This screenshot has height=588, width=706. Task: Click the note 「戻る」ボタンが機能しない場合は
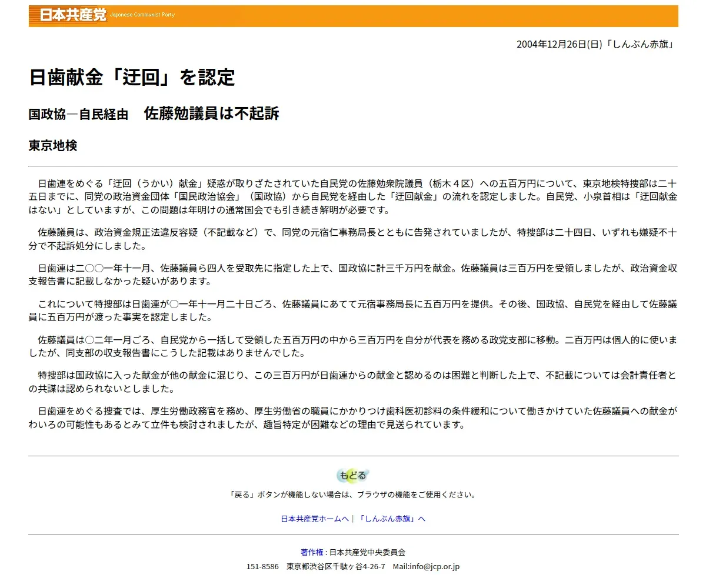click(x=353, y=495)
